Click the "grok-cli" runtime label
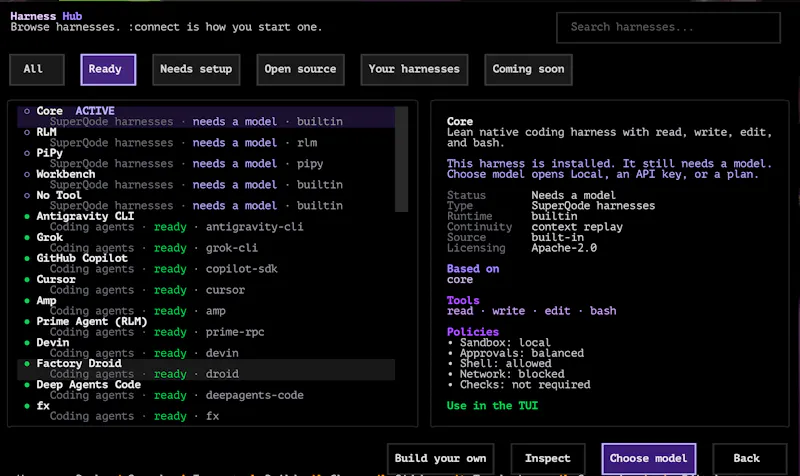 [x=232, y=248]
